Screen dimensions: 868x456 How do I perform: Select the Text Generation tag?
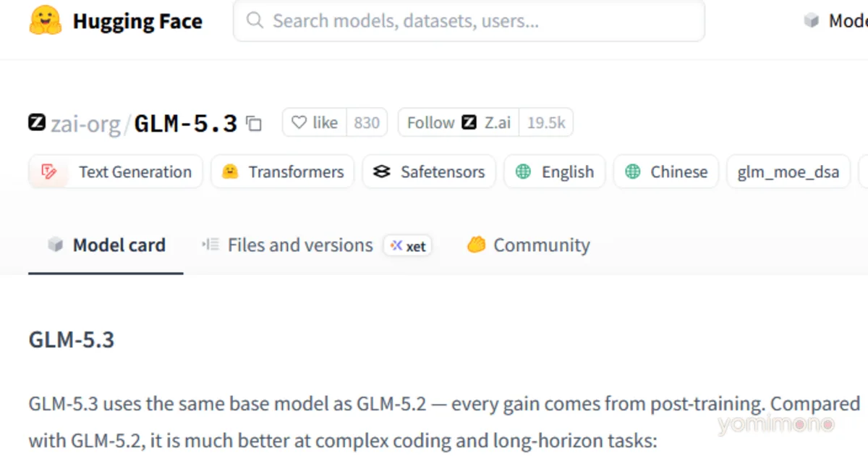pyautogui.click(x=116, y=172)
